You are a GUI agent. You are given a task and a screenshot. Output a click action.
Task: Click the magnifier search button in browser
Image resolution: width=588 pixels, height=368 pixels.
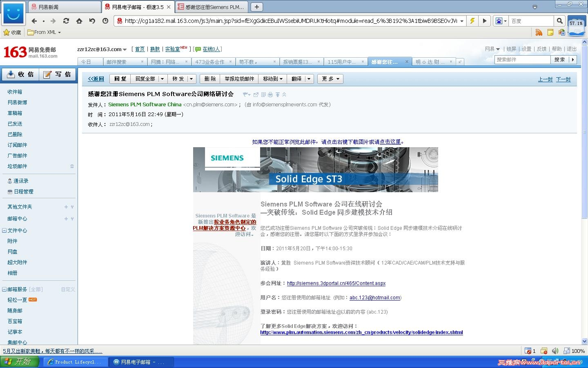tap(559, 21)
